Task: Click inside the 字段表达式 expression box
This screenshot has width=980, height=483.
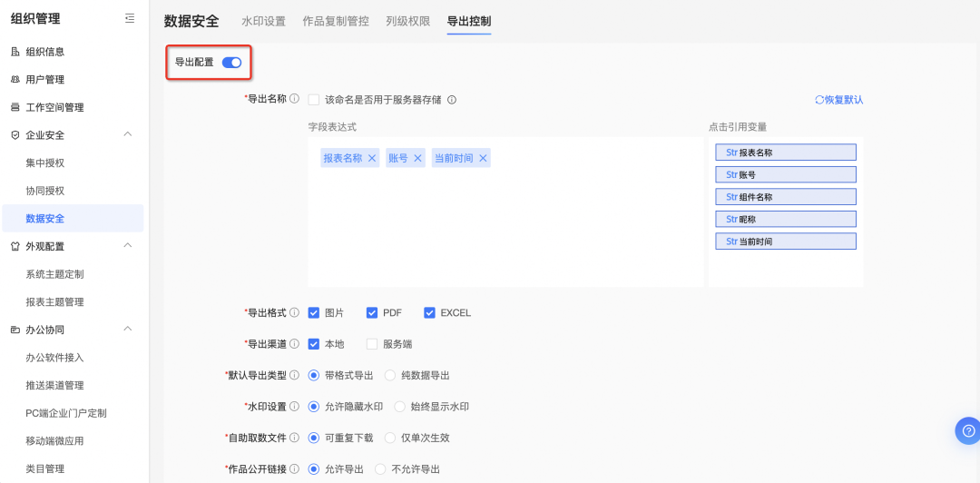Action: 505,227
